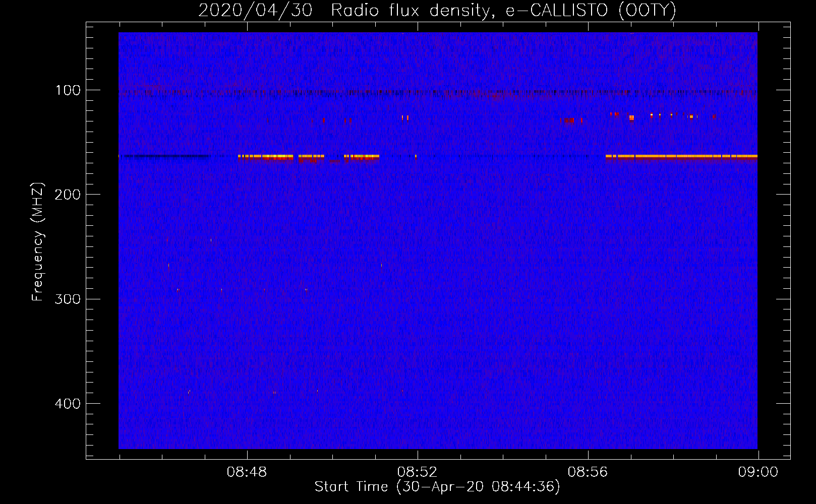Viewport: 816px width, 504px height.
Task: Click the 400 frequency tick label
Action: click(68, 404)
